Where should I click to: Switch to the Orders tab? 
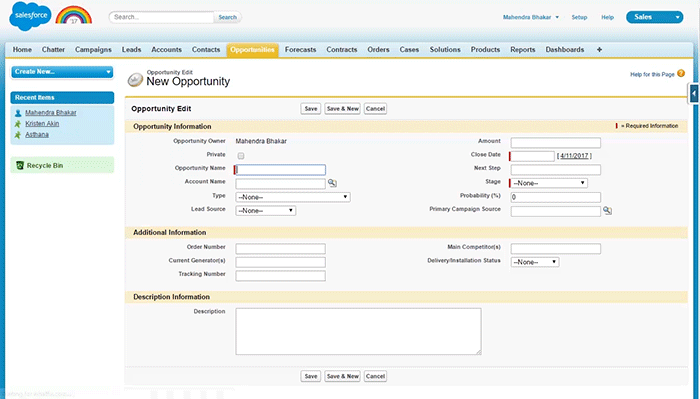pyautogui.click(x=379, y=50)
